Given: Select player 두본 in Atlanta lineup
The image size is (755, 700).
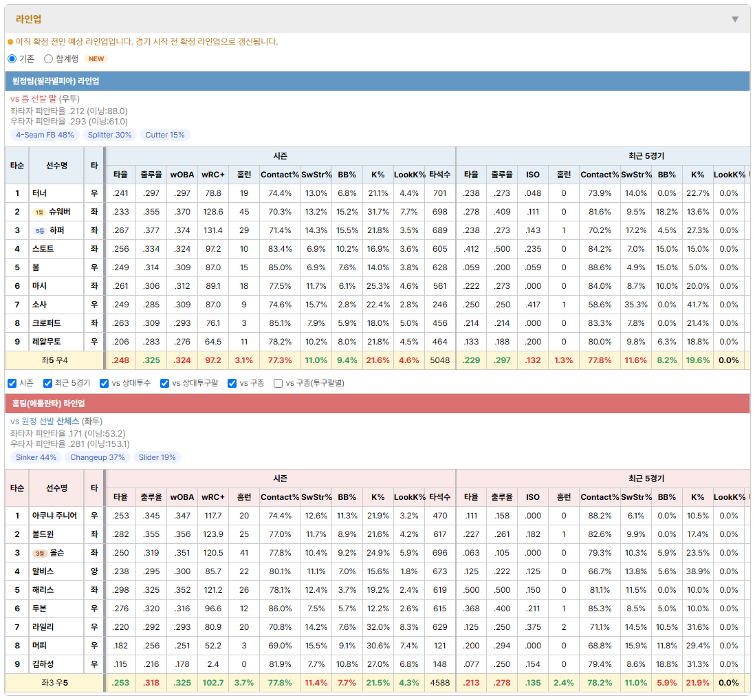Looking at the screenshot, I should click(x=39, y=609).
